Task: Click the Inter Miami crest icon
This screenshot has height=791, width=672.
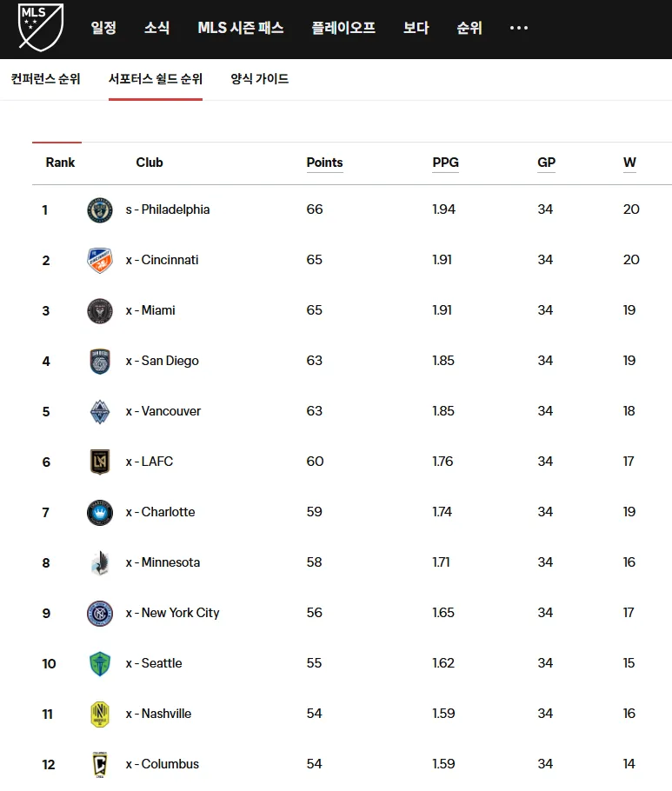Action: (100, 310)
